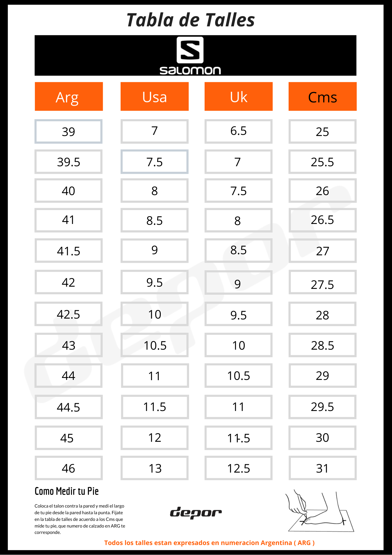The width and height of the screenshot is (392, 555).
Task: Click the depor logo at bottom
Action: pos(196,513)
